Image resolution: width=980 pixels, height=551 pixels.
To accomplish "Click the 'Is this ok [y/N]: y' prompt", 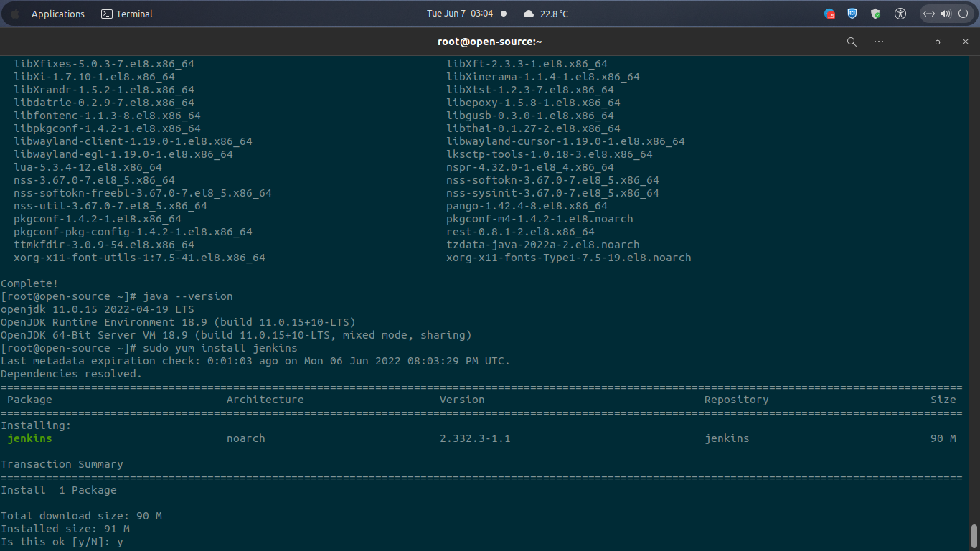I will (x=62, y=542).
